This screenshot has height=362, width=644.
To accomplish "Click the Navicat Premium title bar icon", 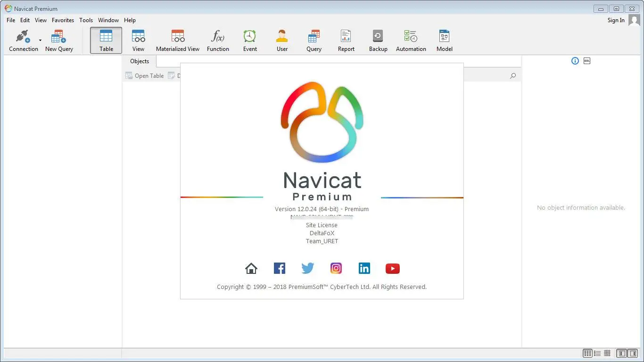I will point(8,8).
